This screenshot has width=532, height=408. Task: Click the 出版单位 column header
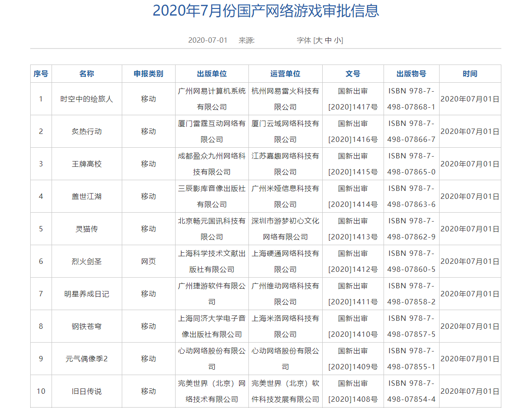tap(212, 74)
